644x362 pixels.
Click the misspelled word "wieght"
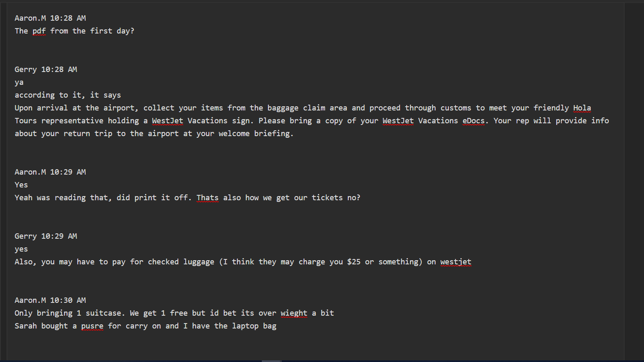tap(294, 313)
